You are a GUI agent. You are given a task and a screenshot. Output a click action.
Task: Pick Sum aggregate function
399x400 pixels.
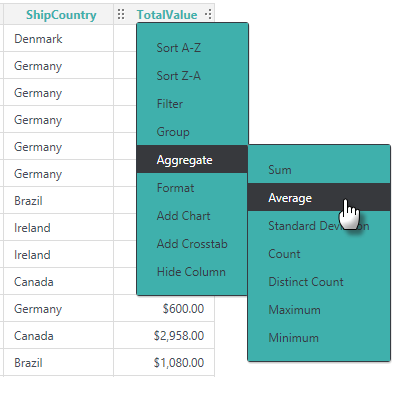coord(319,170)
